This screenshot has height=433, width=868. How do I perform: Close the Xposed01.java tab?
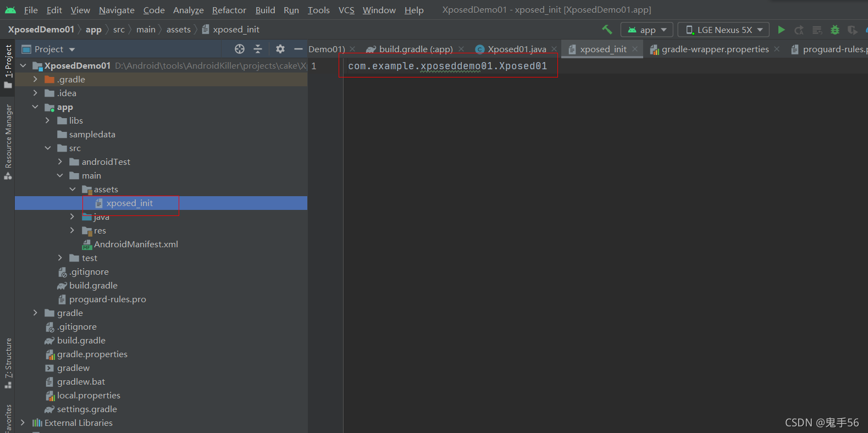[554, 49]
